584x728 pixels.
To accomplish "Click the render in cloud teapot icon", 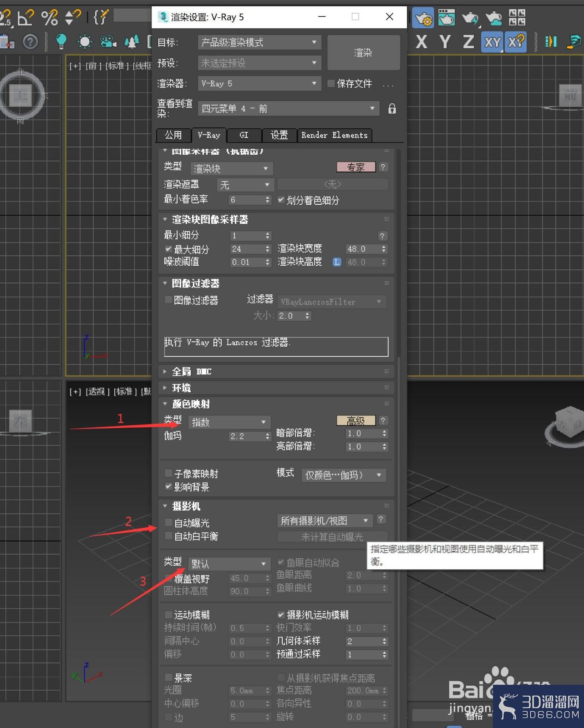I will (x=493, y=18).
